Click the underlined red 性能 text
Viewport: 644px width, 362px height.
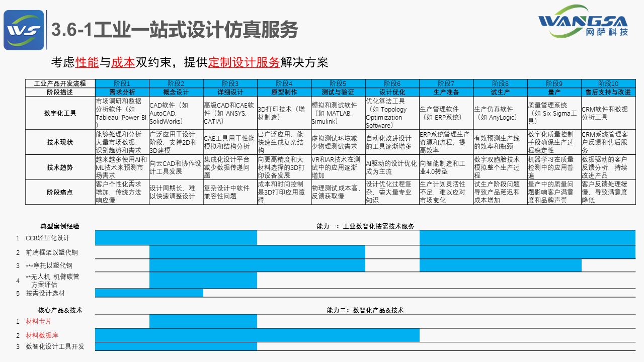coord(87,62)
